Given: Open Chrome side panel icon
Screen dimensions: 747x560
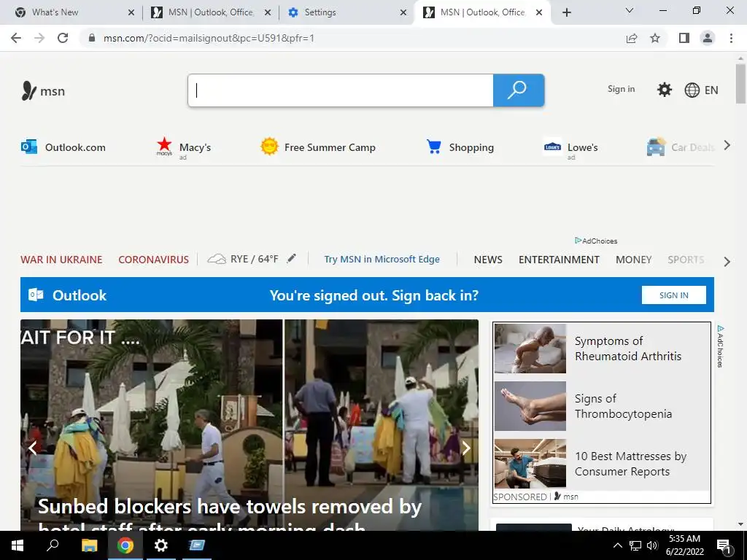Looking at the screenshot, I should [684, 38].
